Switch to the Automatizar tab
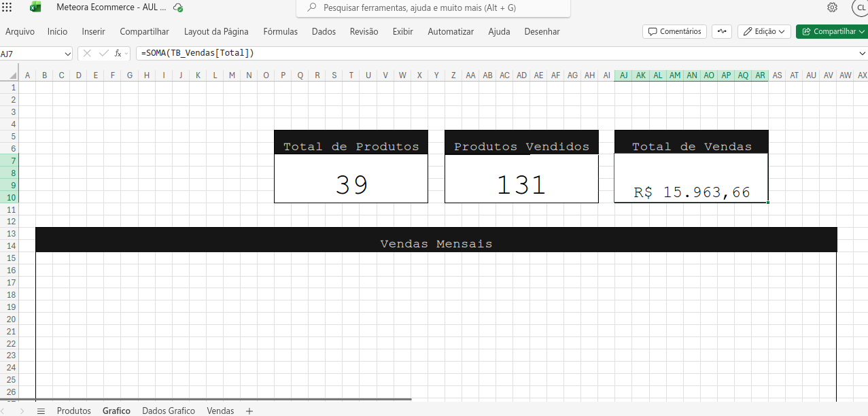The height and width of the screenshot is (416, 868). [451, 31]
